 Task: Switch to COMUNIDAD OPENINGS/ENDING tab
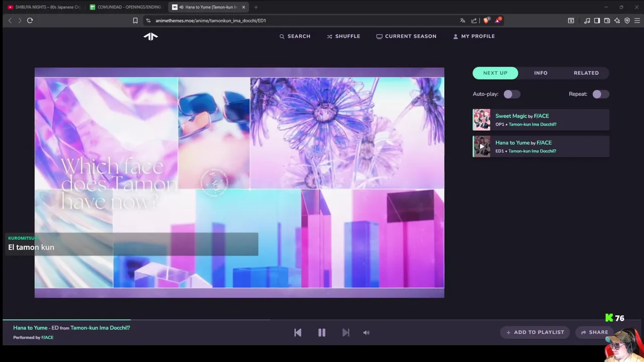126,7
